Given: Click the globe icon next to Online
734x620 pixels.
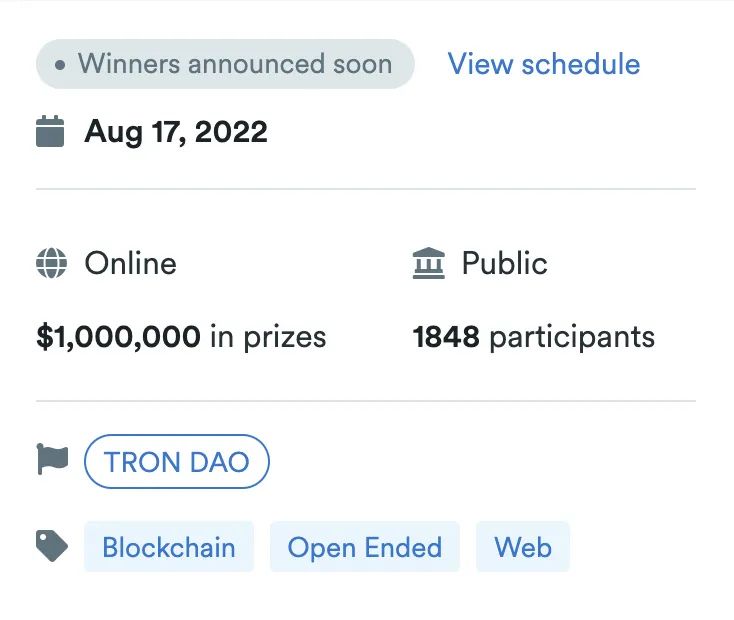Looking at the screenshot, I should click(x=51, y=264).
